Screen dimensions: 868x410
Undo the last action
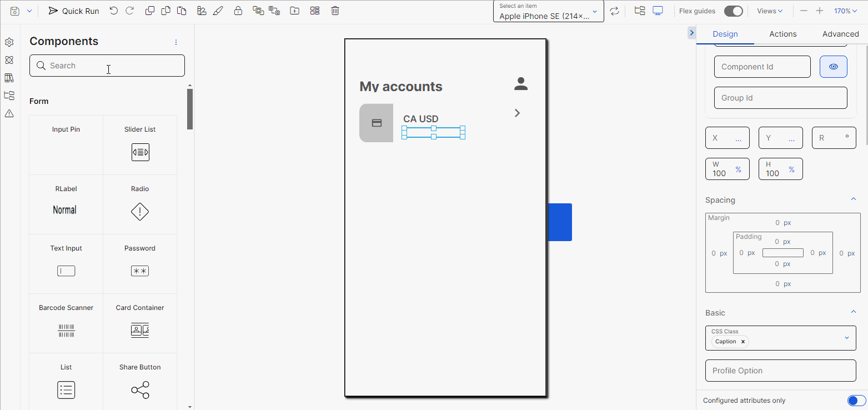[x=114, y=10]
